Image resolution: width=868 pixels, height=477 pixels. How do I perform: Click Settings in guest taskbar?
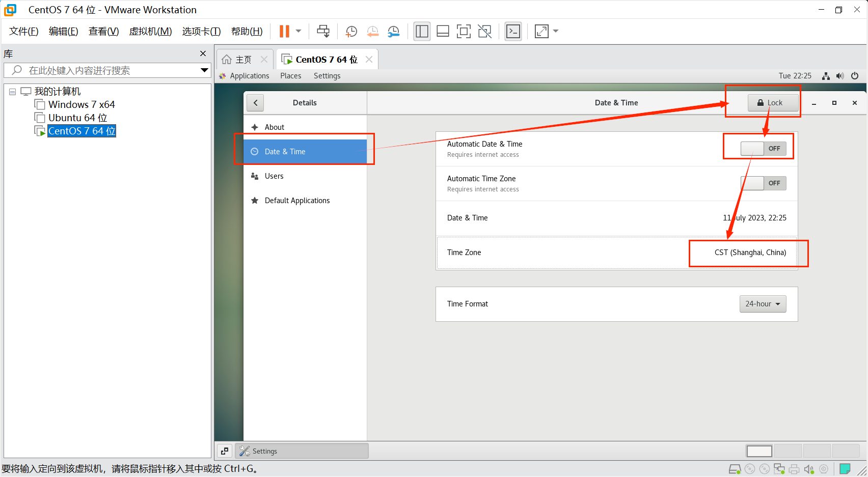[x=302, y=451]
